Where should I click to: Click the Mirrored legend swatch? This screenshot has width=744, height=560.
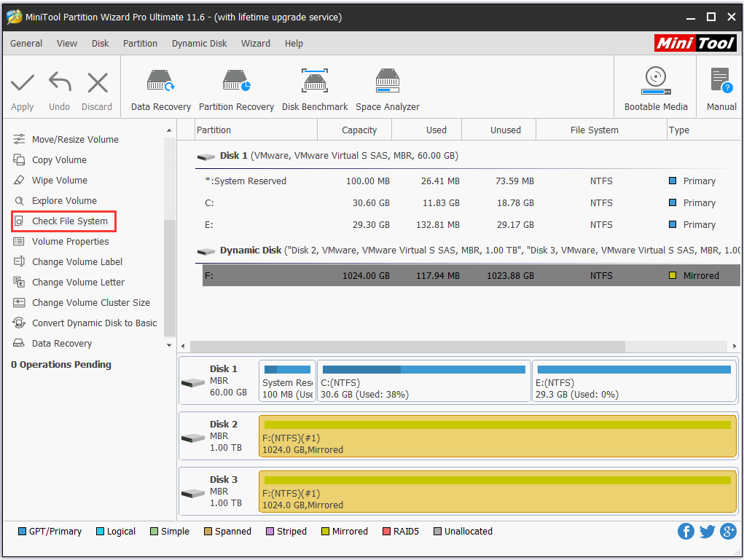coord(325,532)
